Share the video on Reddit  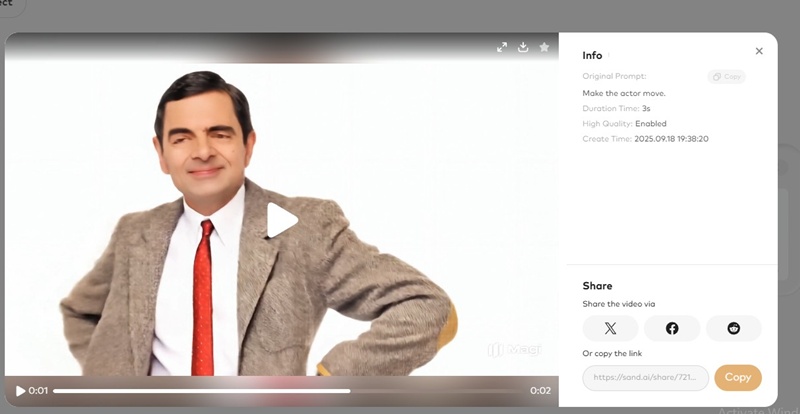(734, 328)
